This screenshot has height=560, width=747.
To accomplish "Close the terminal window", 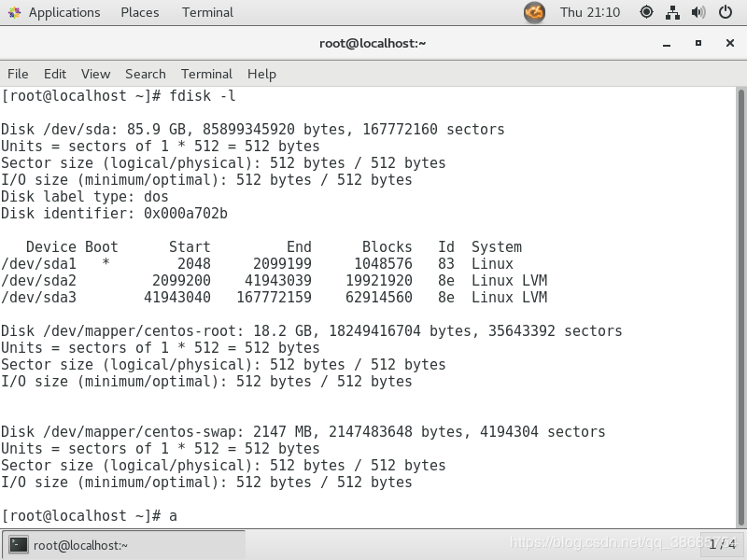I will 730,43.
